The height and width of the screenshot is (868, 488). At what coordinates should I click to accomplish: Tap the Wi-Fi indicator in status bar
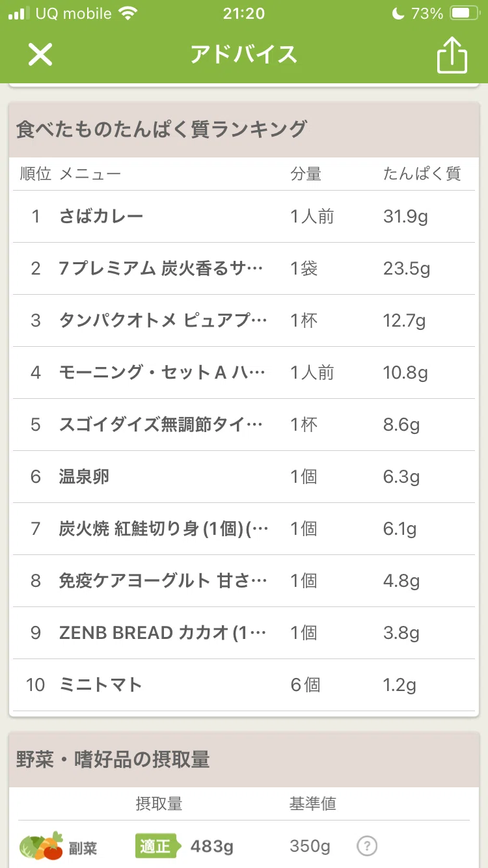(129, 14)
